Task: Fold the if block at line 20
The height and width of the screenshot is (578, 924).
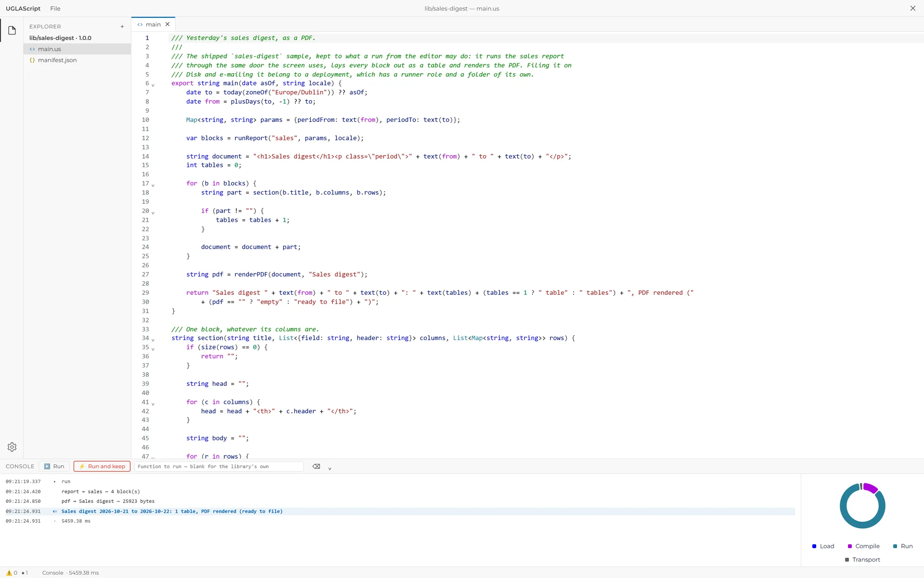Action: coord(153,212)
